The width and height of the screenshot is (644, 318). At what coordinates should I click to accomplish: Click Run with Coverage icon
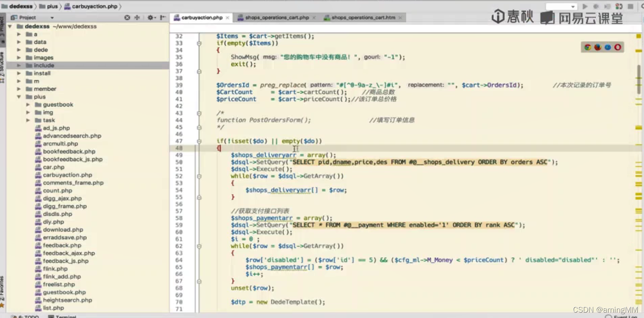[x=607, y=7]
